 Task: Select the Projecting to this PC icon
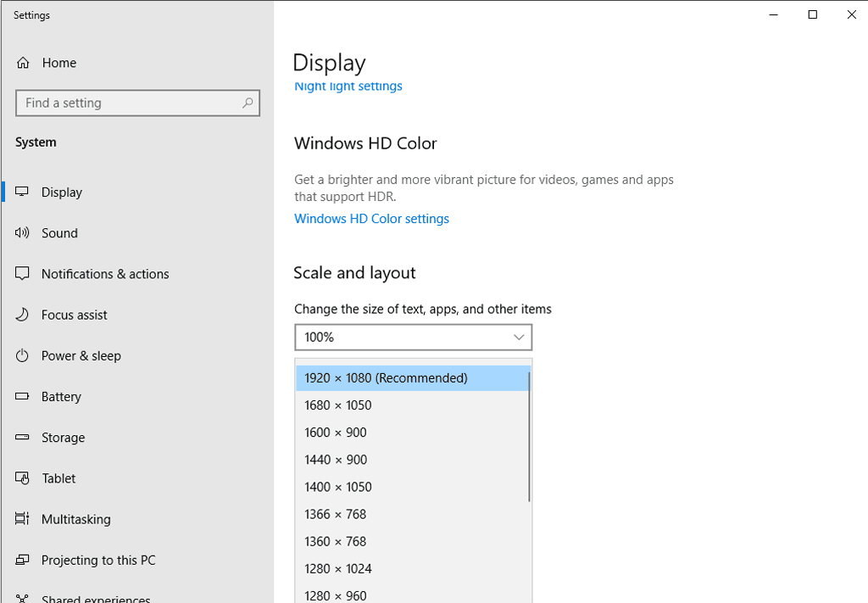(x=22, y=560)
